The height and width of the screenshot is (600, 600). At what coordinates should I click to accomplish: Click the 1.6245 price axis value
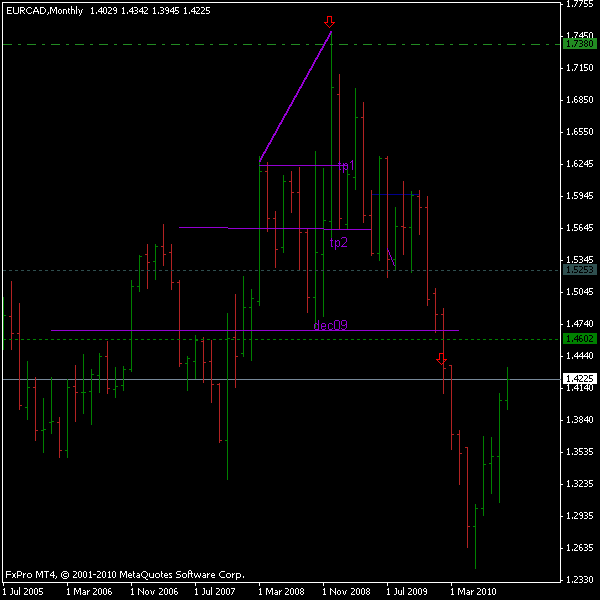pyautogui.click(x=579, y=164)
